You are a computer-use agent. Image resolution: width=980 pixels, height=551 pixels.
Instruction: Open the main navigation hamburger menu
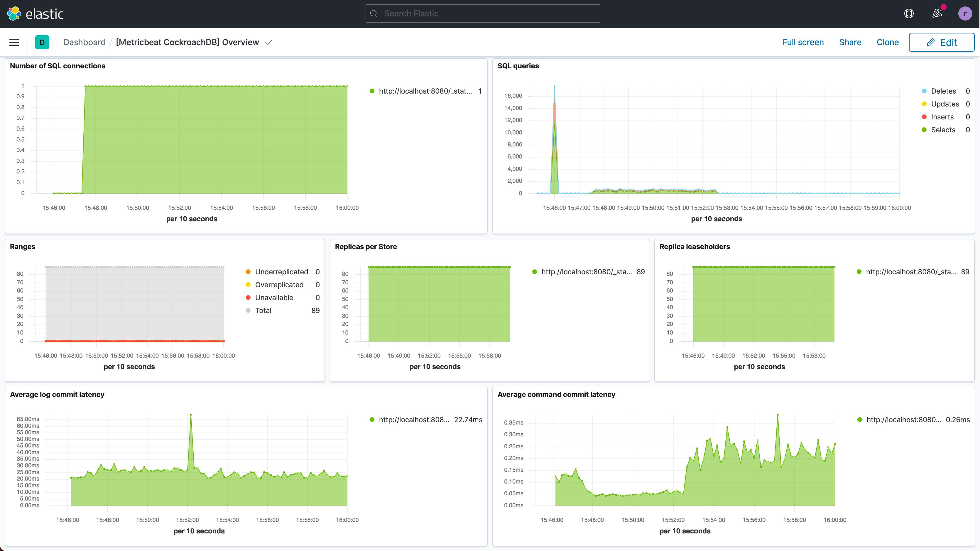click(x=14, y=42)
